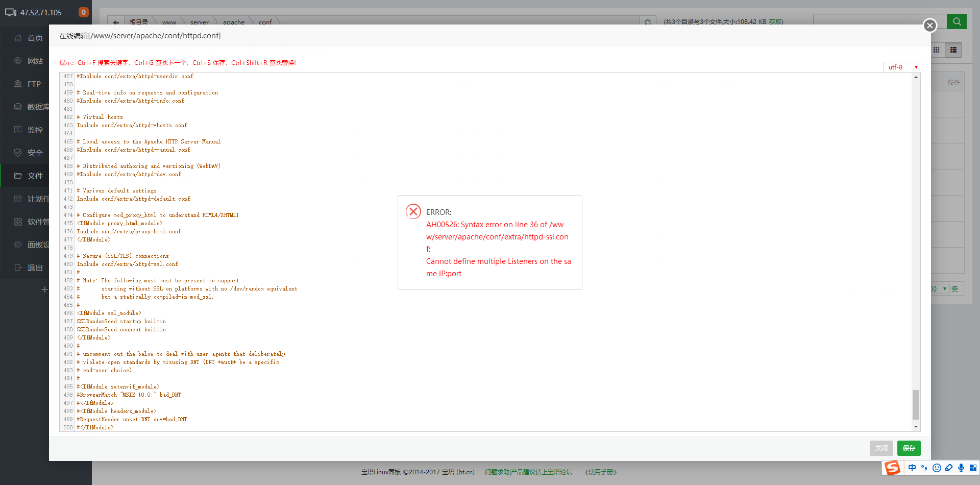Click the globe icon next to 网站
Viewport: 980px width, 485px height.
pos(18,61)
